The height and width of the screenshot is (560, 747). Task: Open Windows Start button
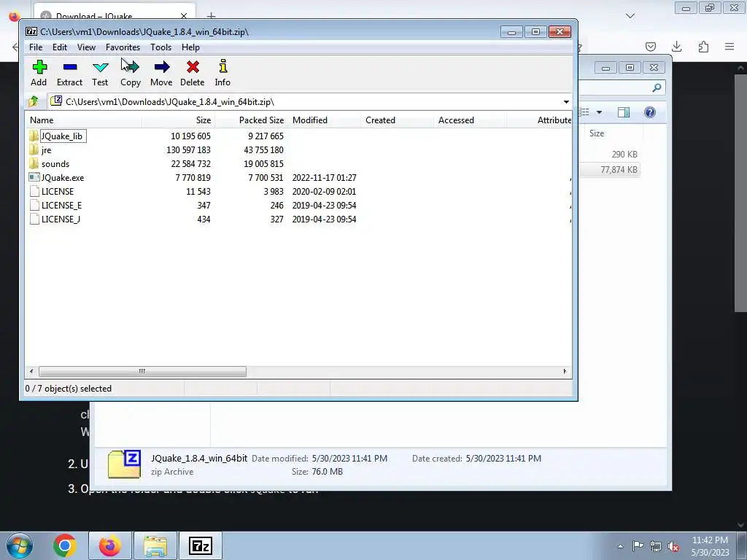[x=20, y=545]
